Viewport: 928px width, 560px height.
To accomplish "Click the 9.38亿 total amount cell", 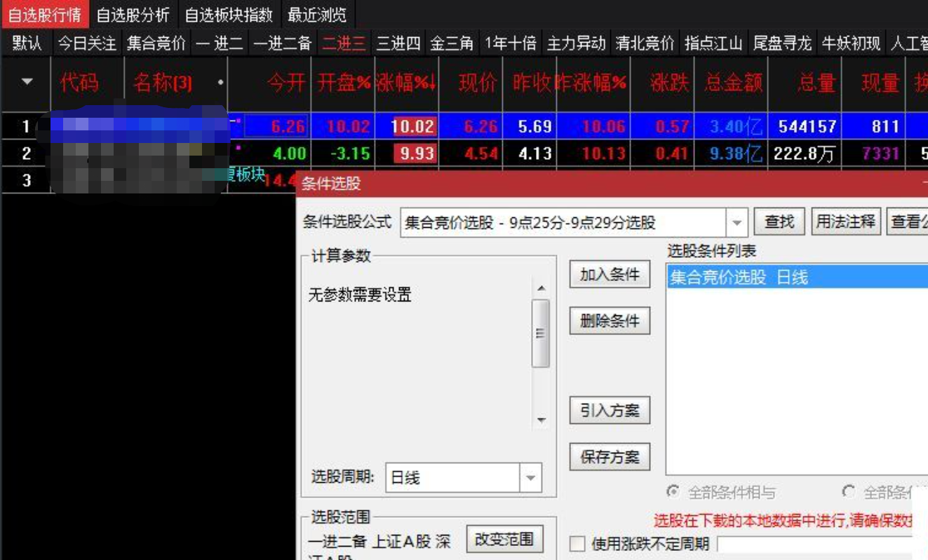I will click(x=736, y=153).
